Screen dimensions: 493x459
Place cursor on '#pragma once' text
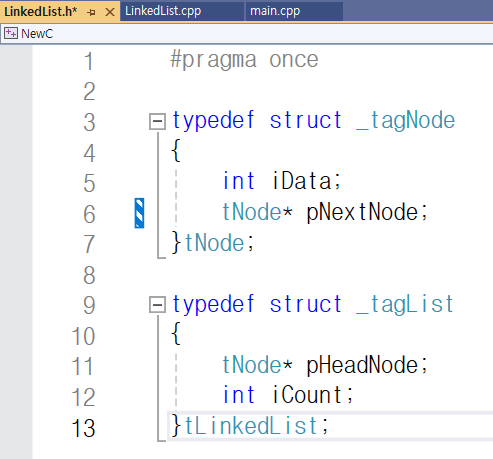pos(244,60)
